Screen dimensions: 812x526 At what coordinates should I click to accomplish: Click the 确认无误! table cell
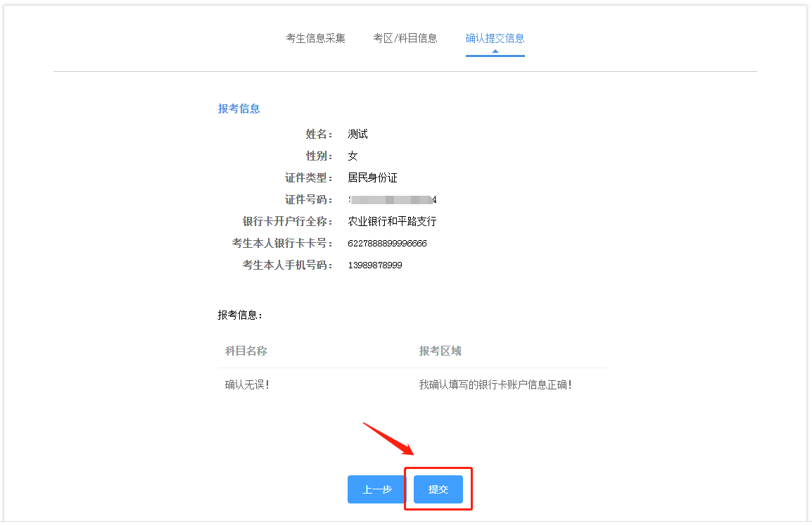[x=247, y=384]
